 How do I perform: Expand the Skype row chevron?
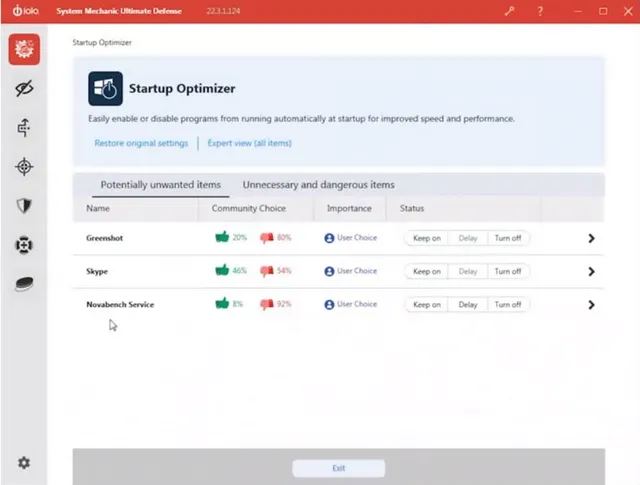(591, 271)
